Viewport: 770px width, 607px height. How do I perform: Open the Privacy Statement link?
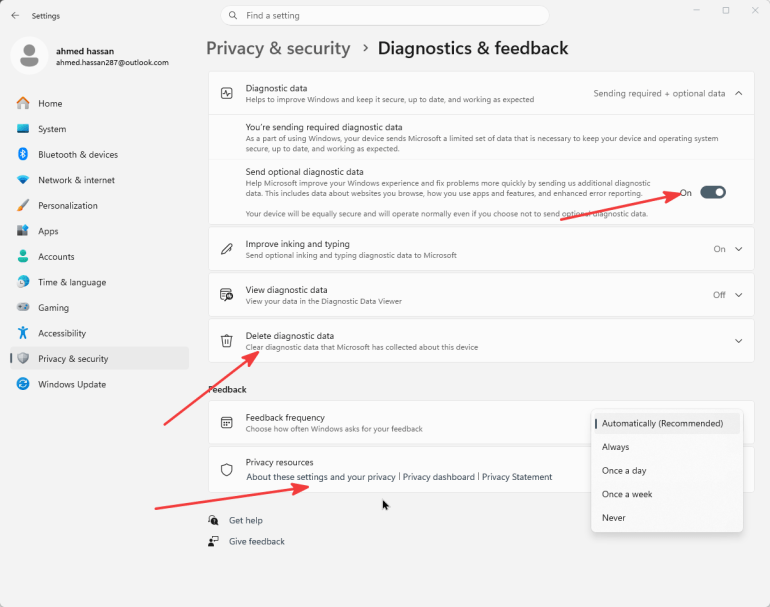pyautogui.click(x=517, y=477)
